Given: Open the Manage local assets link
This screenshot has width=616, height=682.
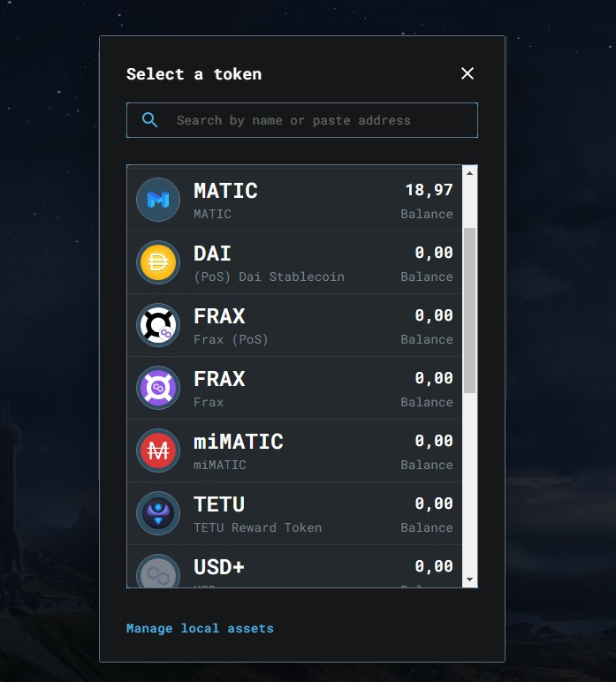Looking at the screenshot, I should 200,628.
